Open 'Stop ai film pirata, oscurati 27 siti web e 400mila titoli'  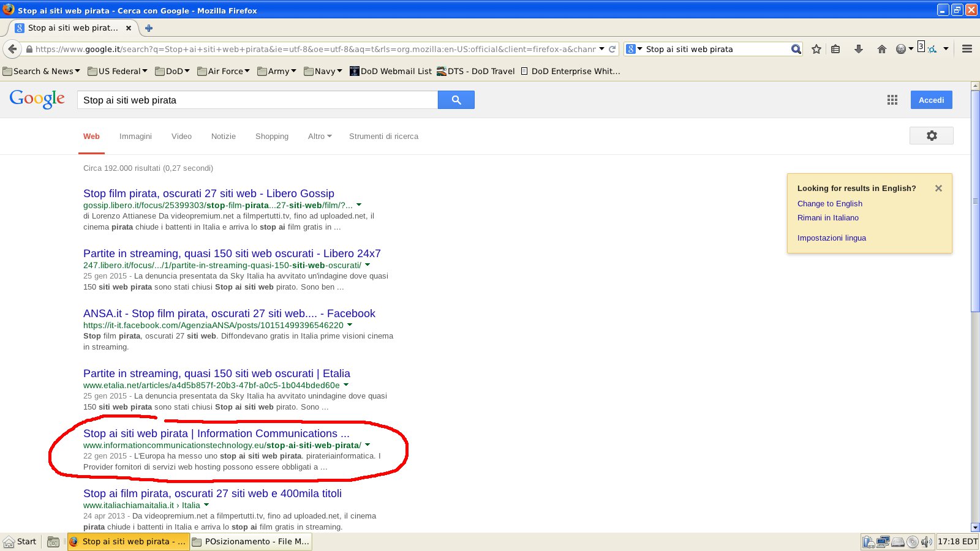(x=213, y=493)
